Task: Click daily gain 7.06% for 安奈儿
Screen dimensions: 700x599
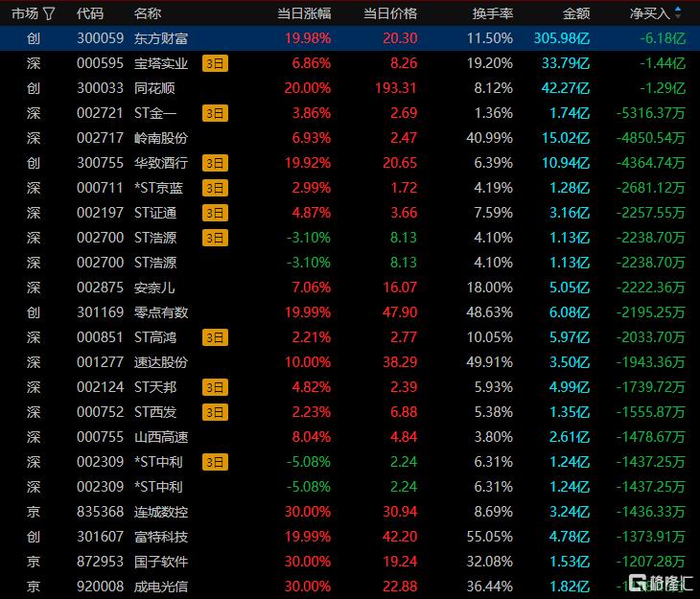Action: pyautogui.click(x=311, y=288)
